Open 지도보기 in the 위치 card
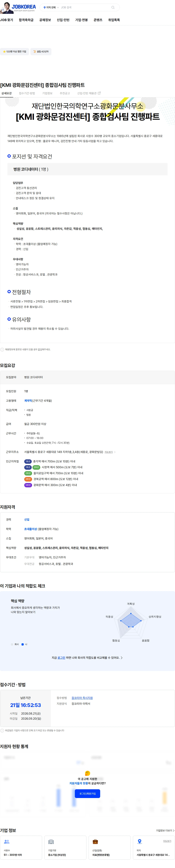Viewport: 175px width, 868px height. click(167, 841)
